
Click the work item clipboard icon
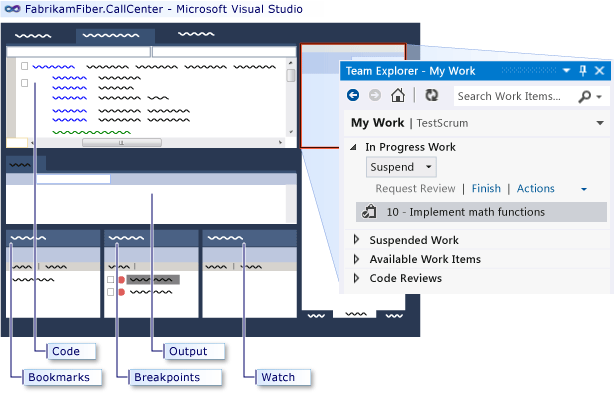pos(368,212)
